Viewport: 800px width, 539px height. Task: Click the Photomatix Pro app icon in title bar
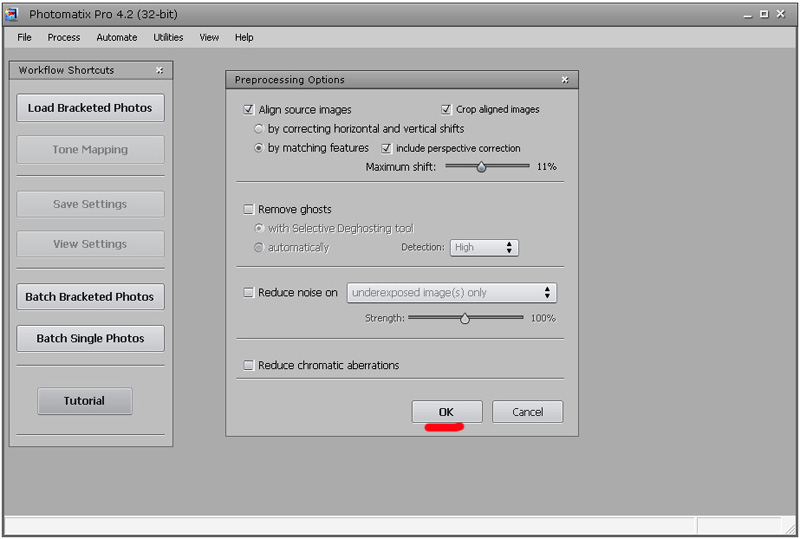(12, 14)
